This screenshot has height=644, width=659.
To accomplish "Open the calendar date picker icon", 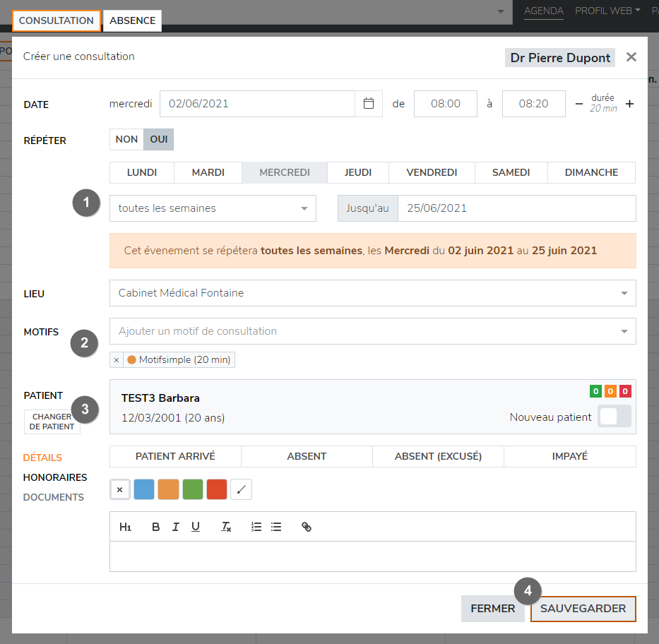I will pyautogui.click(x=368, y=104).
